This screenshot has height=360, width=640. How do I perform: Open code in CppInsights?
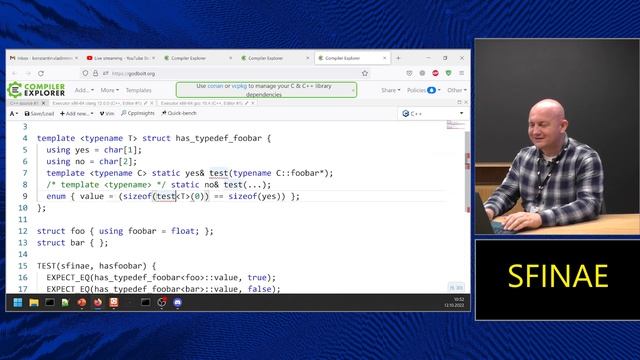[x=138, y=113]
